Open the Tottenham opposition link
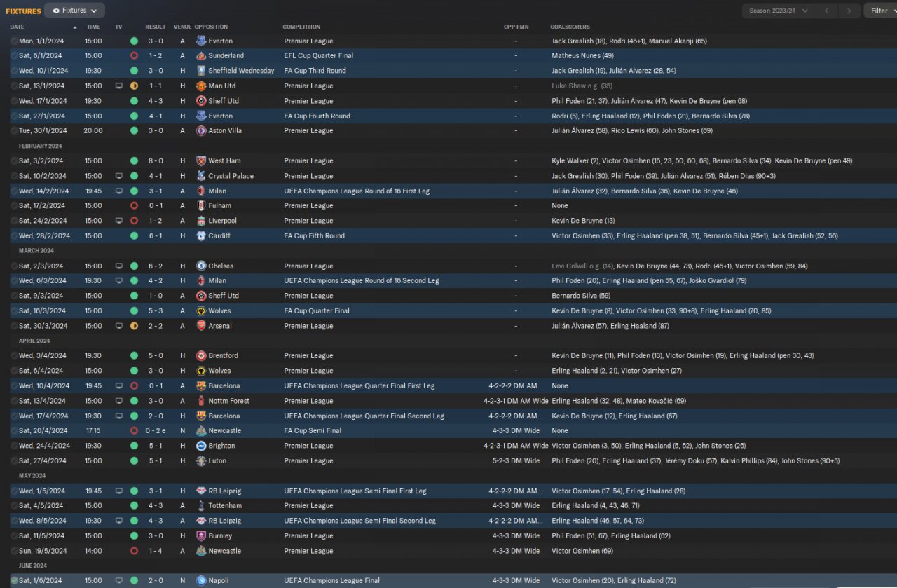 (225, 506)
